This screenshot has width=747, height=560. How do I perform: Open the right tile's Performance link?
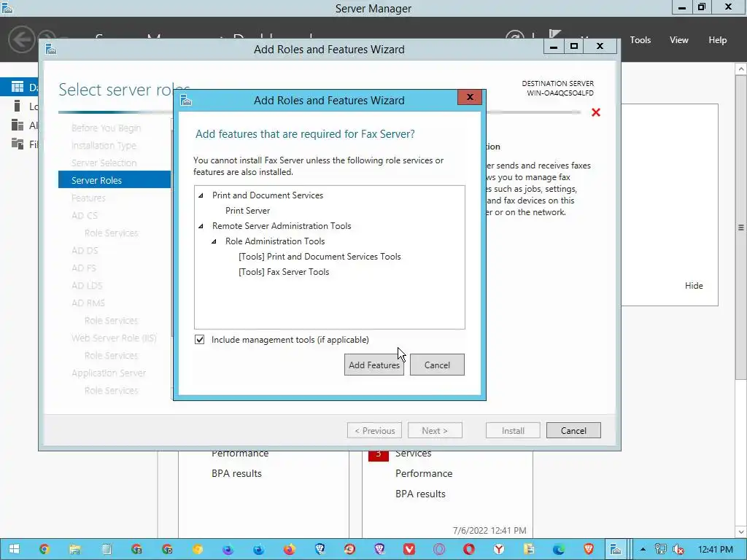[x=424, y=473]
